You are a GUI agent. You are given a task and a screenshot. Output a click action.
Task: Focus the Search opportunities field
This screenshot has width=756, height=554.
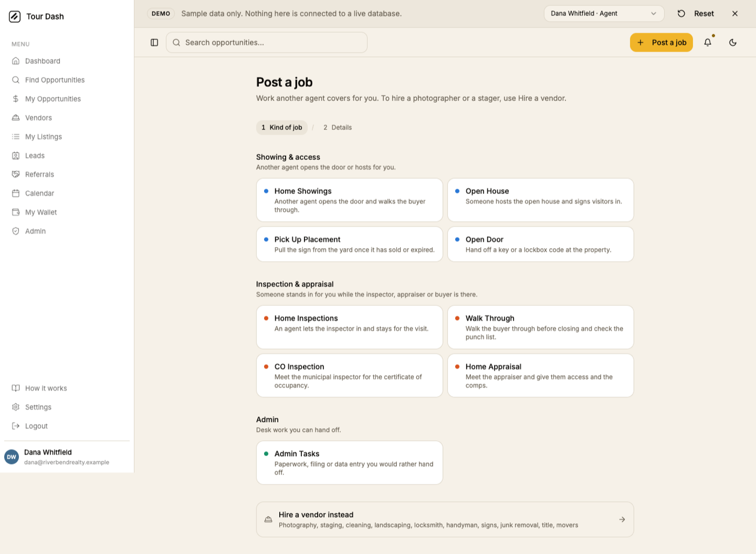[267, 43]
